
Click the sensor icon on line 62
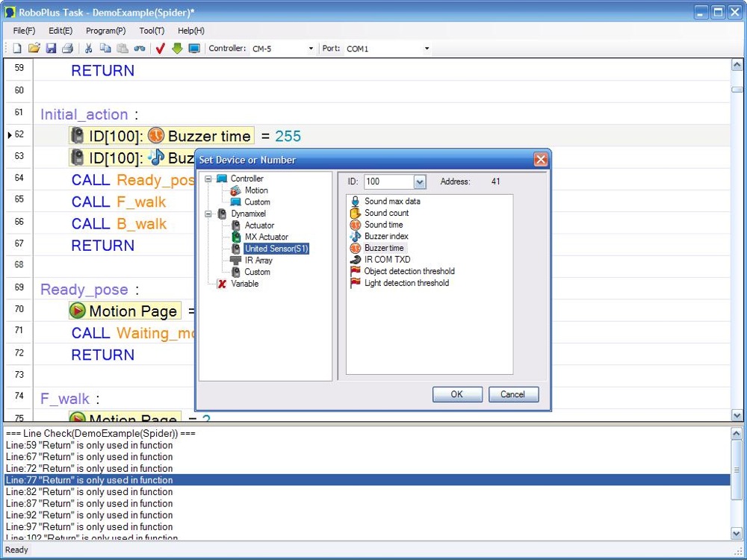(77, 136)
